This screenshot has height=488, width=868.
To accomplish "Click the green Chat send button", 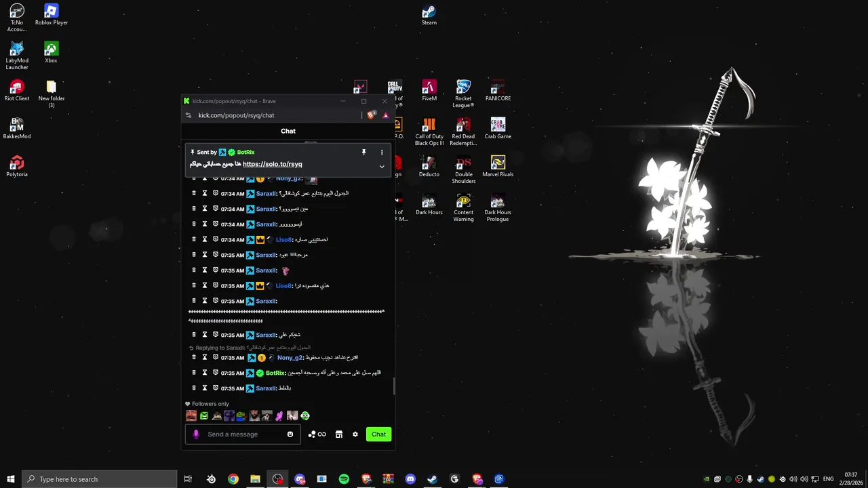I will tap(378, 434).
